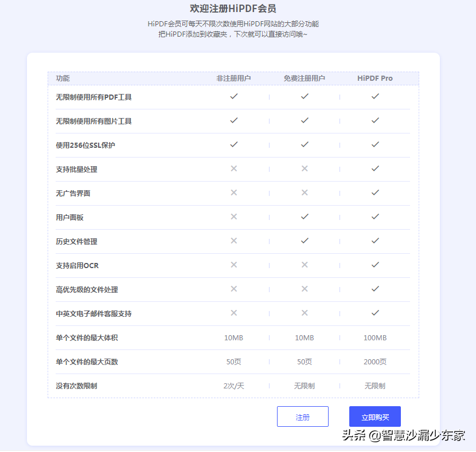Click 无限制 under 免费注册用户

click(x=305, y=386)
